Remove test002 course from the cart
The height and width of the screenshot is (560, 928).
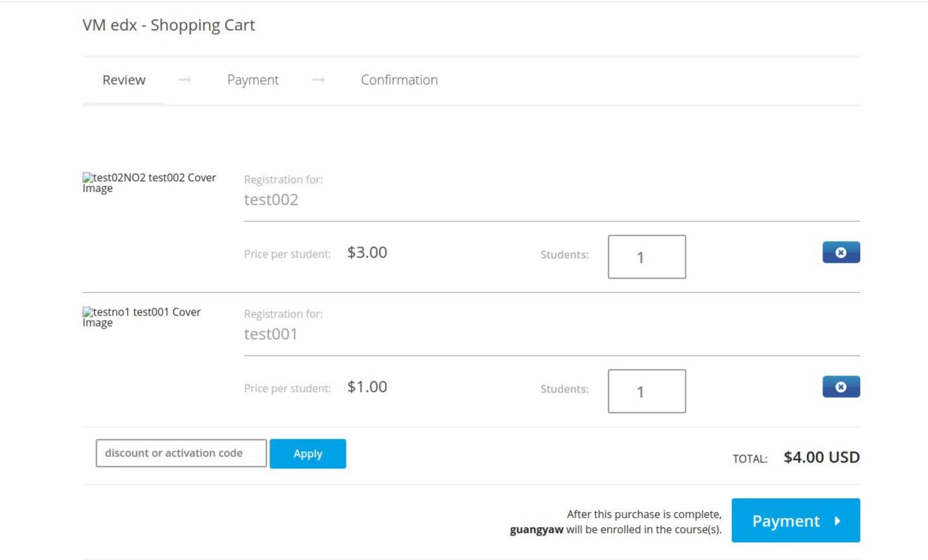(840, 252)
